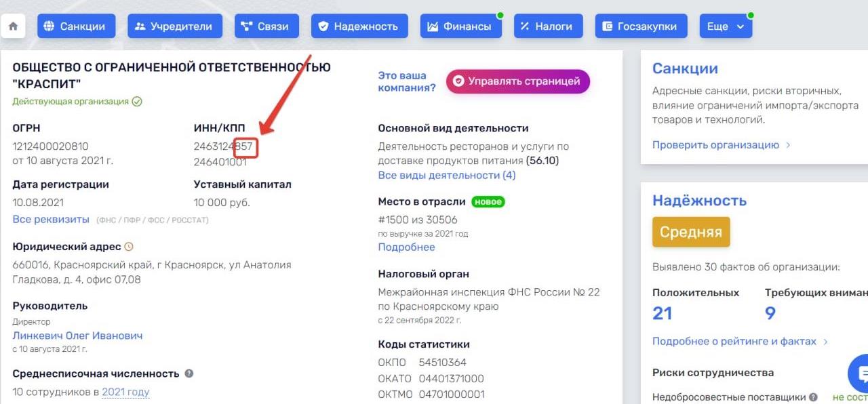Viewport: 868px width, 404px height.
Task: Open the Учредители tab
Action: (174, 26)
